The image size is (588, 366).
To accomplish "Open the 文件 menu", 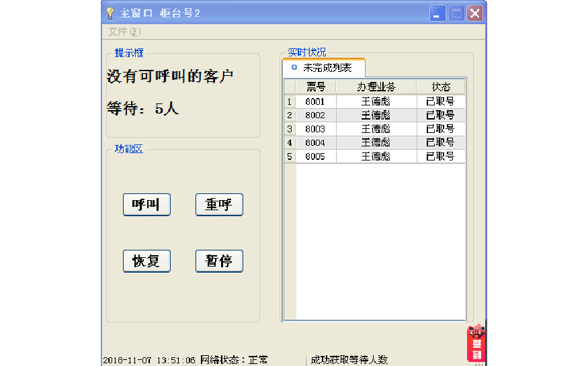I will pyautogui.click(x=124, y=32).
